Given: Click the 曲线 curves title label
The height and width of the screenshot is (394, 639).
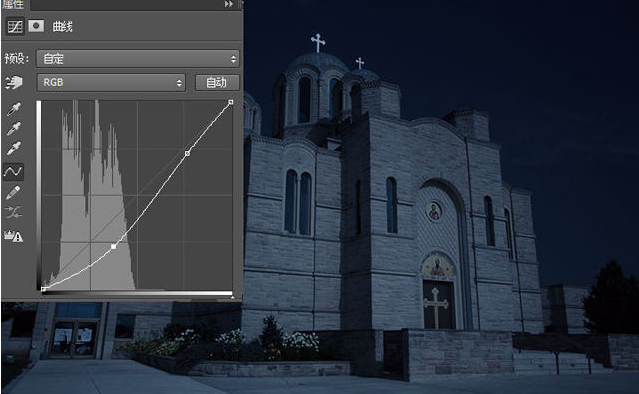Looking at the screenshot, I should coord(62,27).
